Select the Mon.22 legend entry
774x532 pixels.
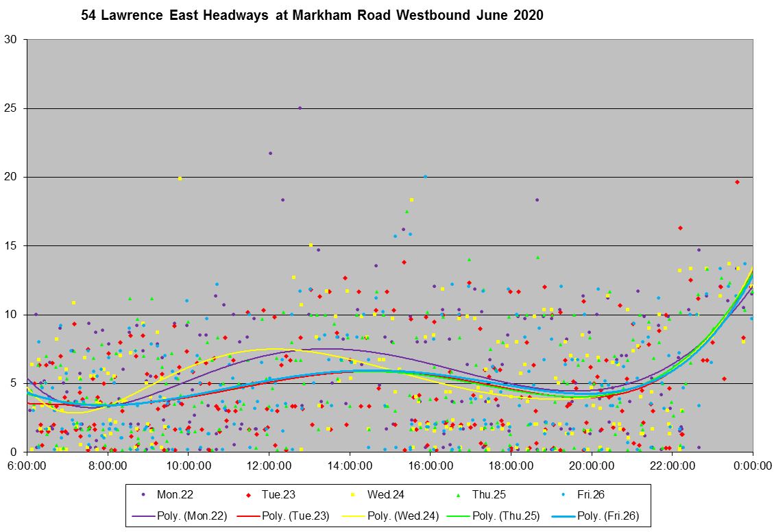(x=173, y=494)
